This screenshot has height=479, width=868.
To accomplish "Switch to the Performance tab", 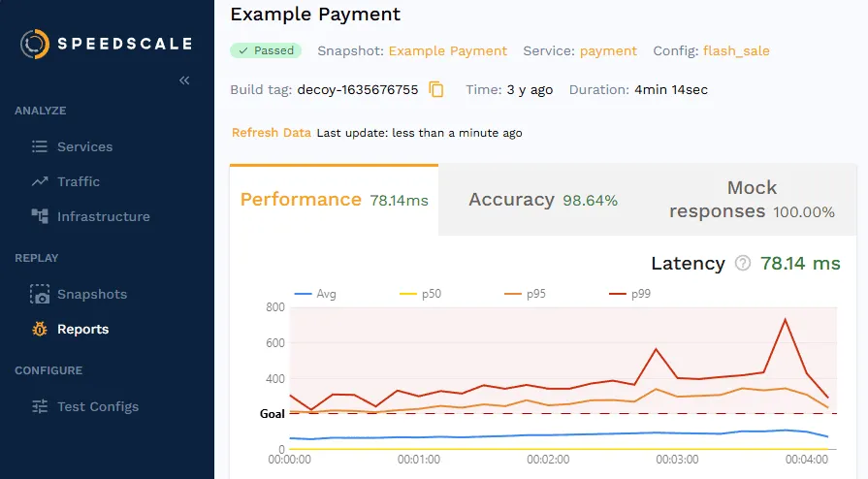I will pyautogui.click(x=334, y=200).
